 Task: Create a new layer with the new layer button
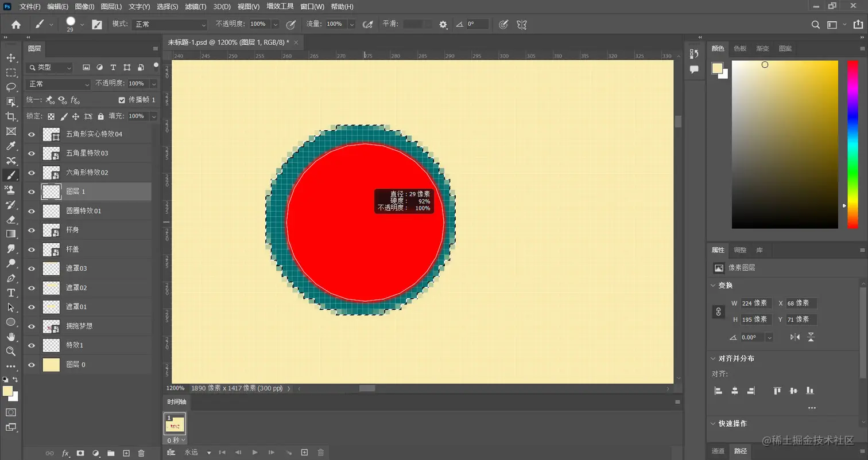[126, 453]
